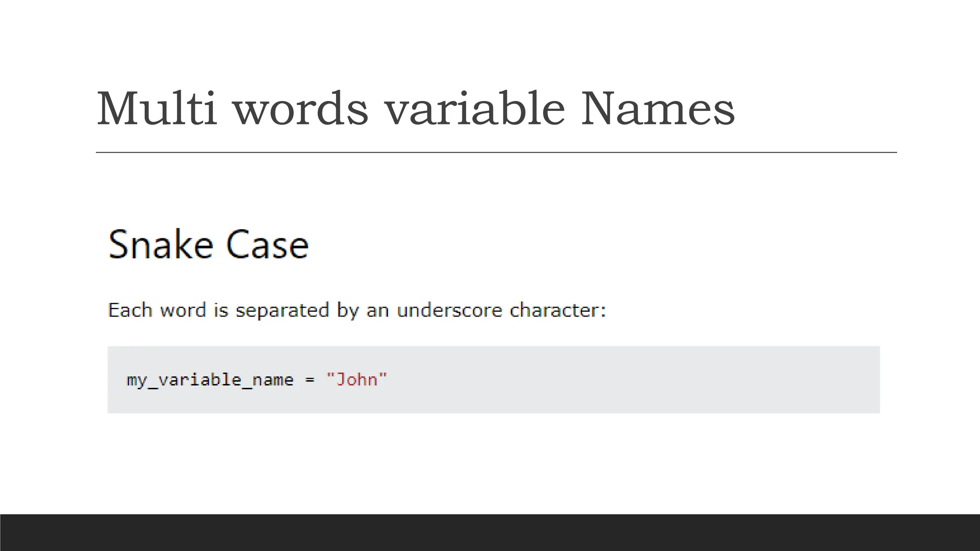Click the red "John" string literal
Viewport: 980px width, 551px height.
[356, 379]
